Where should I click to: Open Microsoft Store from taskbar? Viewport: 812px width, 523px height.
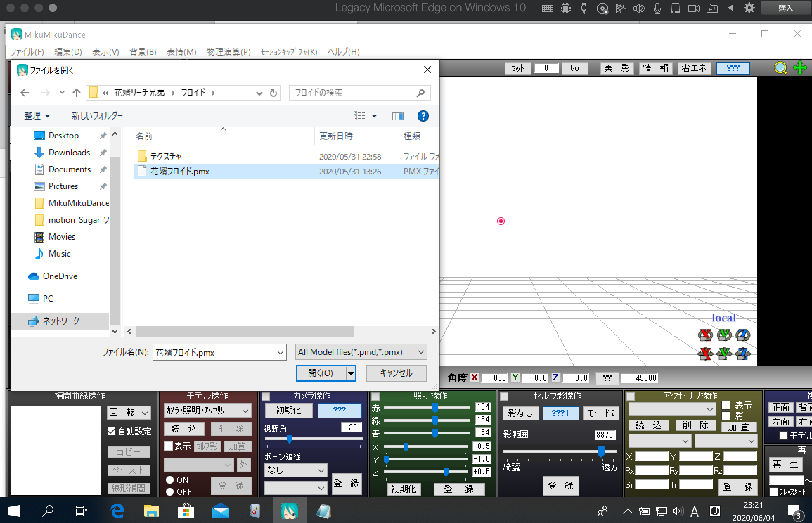coord(186,511)
